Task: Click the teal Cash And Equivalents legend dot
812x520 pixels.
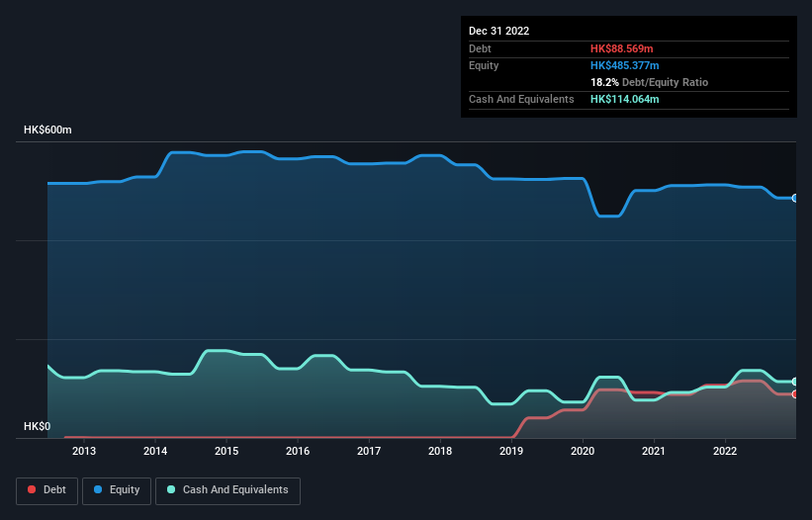Action: pos(171,489)
